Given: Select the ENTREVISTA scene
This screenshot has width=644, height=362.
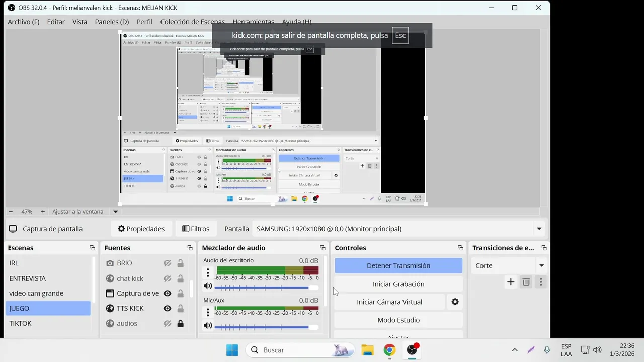Looking at the screenshot, I should (48, 278).
